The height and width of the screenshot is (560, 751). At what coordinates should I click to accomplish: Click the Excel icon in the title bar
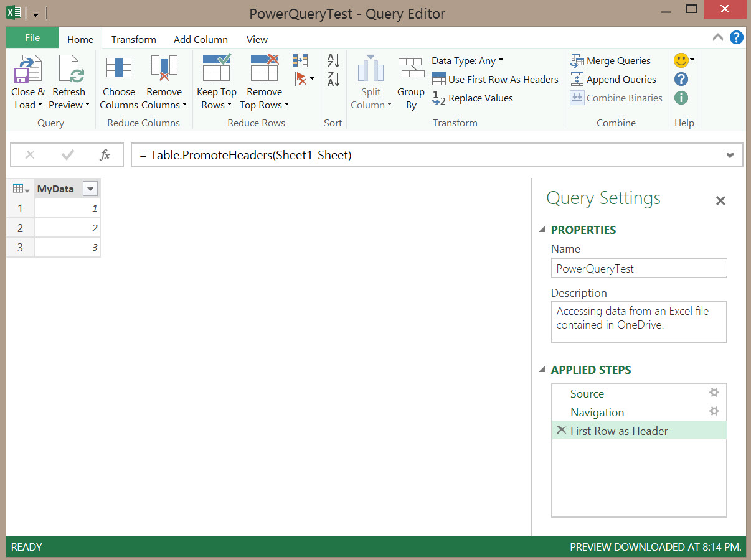point(15,12)
